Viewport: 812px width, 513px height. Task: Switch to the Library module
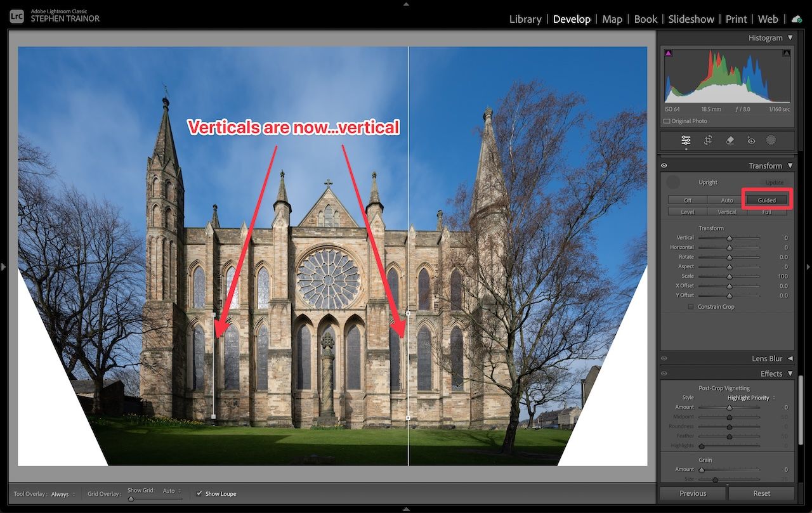pyautogui.click(x=525, y=19)
